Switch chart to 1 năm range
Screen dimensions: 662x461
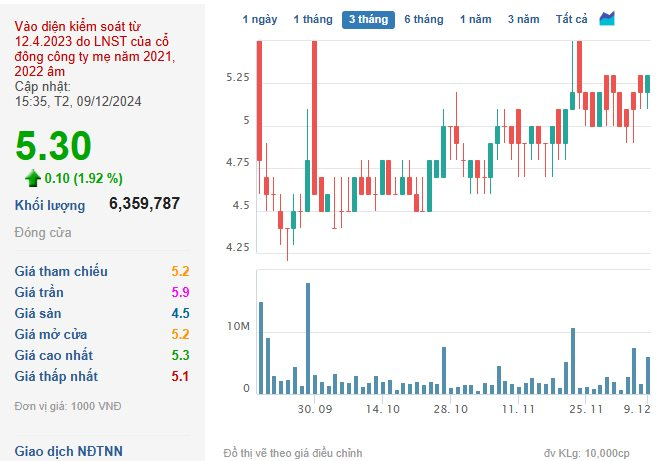click(x=475, y=19)
